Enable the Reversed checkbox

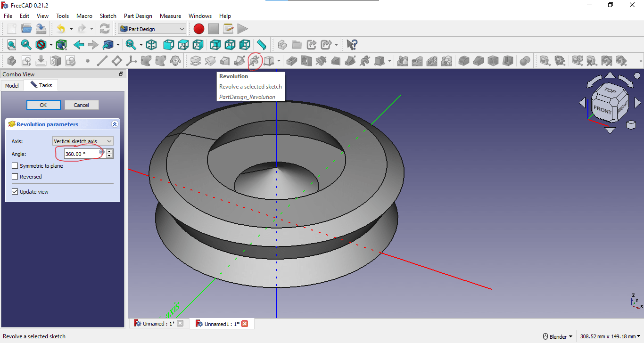pos(15,177)
